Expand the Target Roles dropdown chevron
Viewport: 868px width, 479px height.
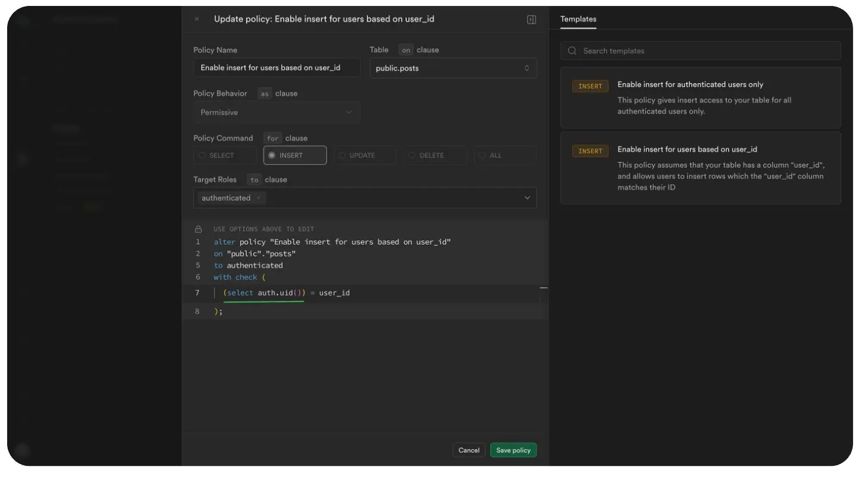pos(527,198)
